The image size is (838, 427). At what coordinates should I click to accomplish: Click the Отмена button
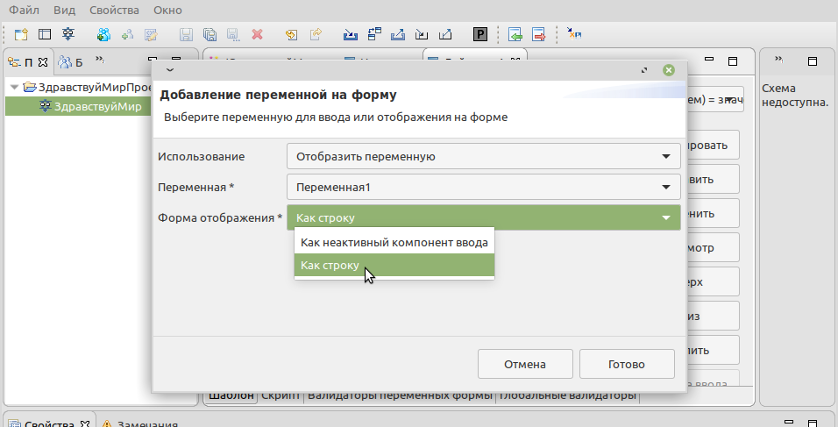coord(525,364)
